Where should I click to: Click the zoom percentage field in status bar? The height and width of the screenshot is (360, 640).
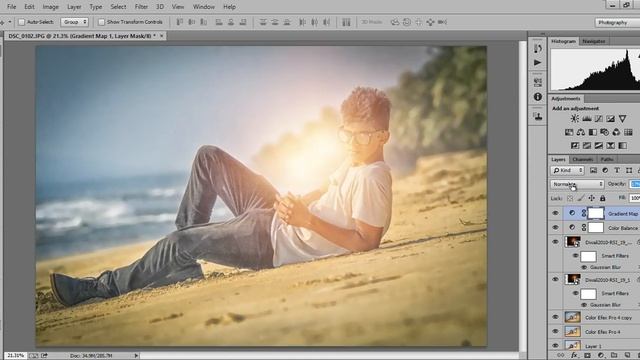(x=16, y=356)
